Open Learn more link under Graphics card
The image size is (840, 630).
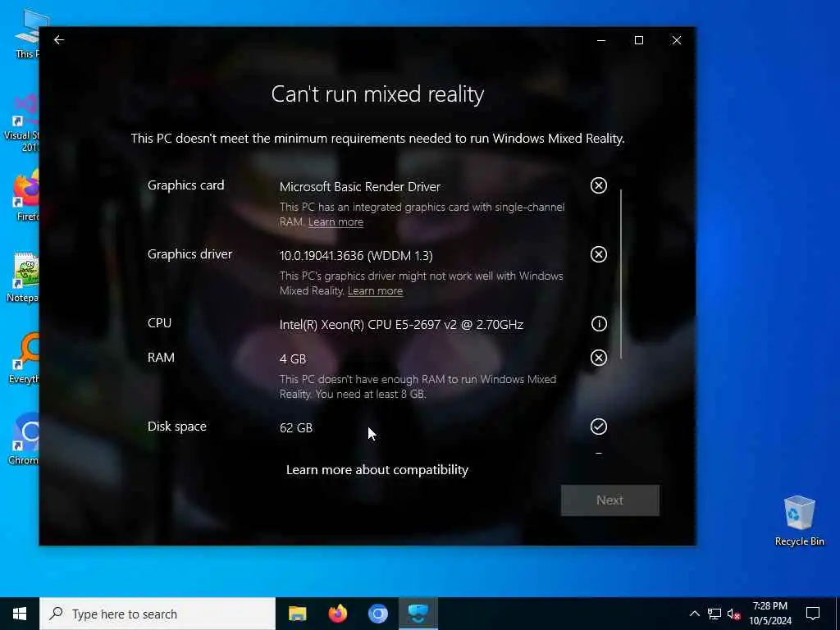[x=336, y=221]
